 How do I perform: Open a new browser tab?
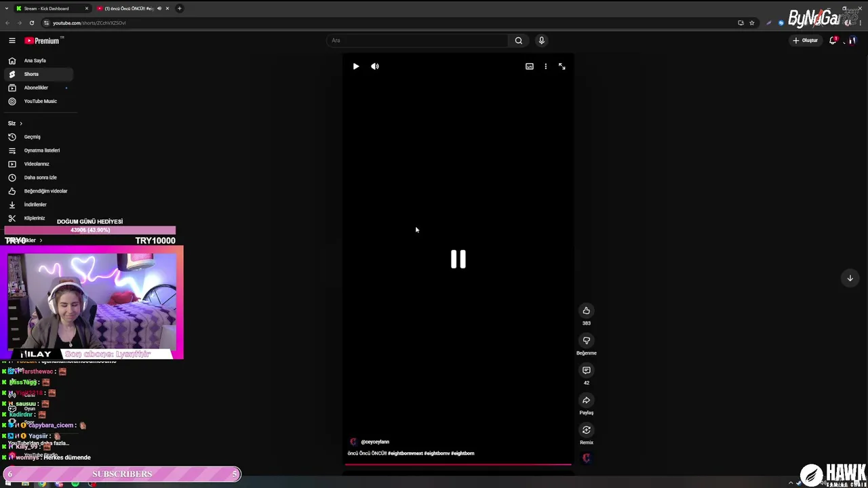(180, 9)
